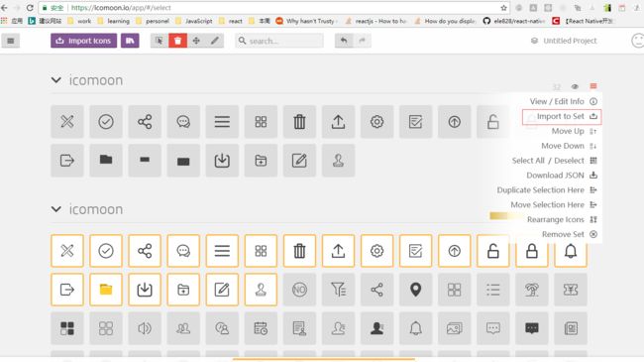
Task: Open the Untitled Project manager
Action: coord(564,41)
